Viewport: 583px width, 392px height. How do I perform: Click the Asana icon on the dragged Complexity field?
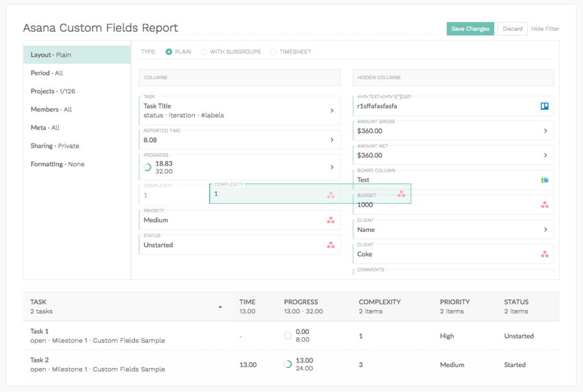[x=331, y=195]
